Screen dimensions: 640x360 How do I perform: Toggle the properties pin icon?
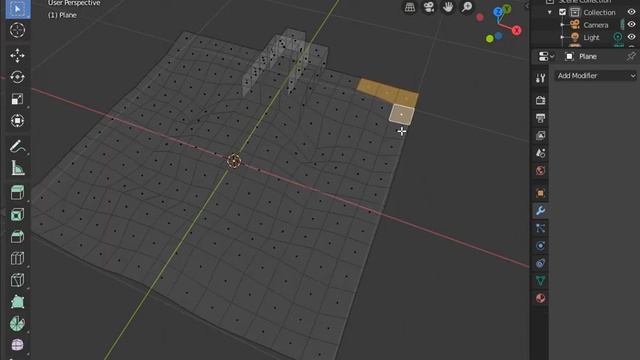pyautogui.click(x=631, y=56)
